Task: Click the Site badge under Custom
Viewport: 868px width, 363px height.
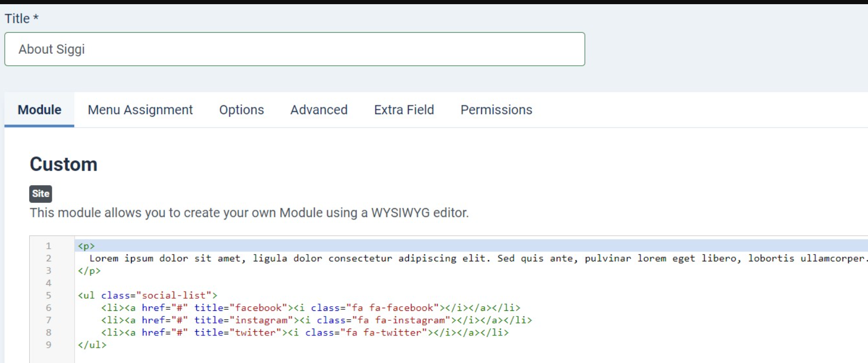Action: tap(41, 193)
